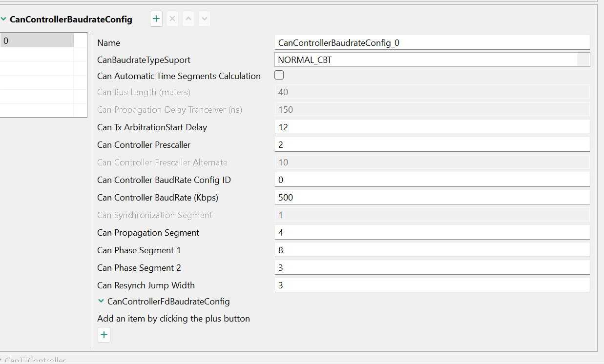Click the delete item X icon
The height and width of the screenshot is (364, 604).
click(x=172, y=20)
